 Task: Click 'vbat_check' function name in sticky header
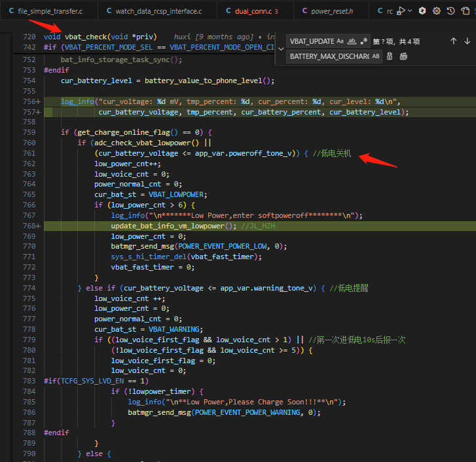[86, 37]
